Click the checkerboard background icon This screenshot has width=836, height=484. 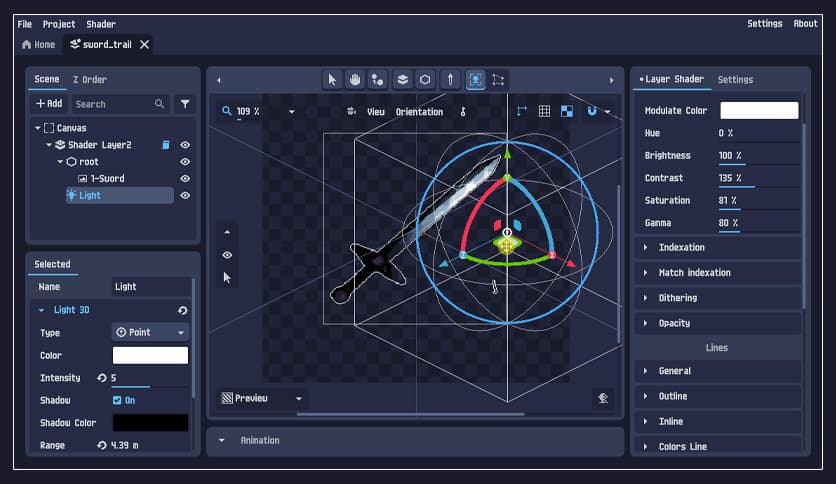pyautogui.click(x=567, y=111)
